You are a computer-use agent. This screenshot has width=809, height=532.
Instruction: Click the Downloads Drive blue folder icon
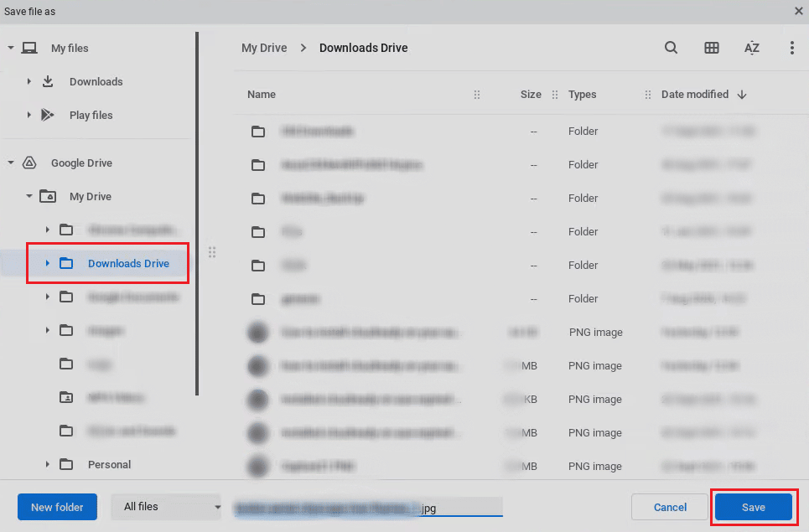point(66,263)
